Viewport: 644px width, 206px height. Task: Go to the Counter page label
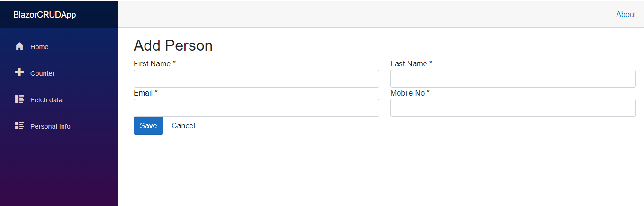[x=43, y=73]
